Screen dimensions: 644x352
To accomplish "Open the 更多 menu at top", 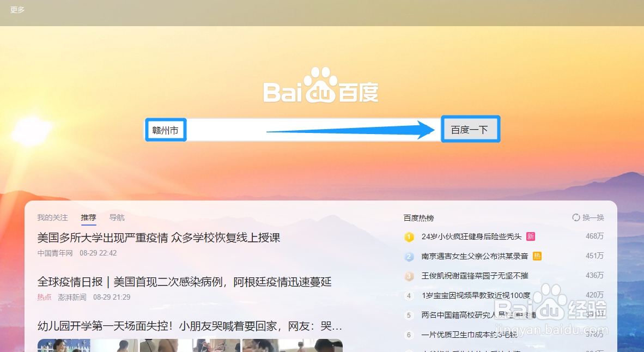I will pyautogui.click(x=17, y=9).
